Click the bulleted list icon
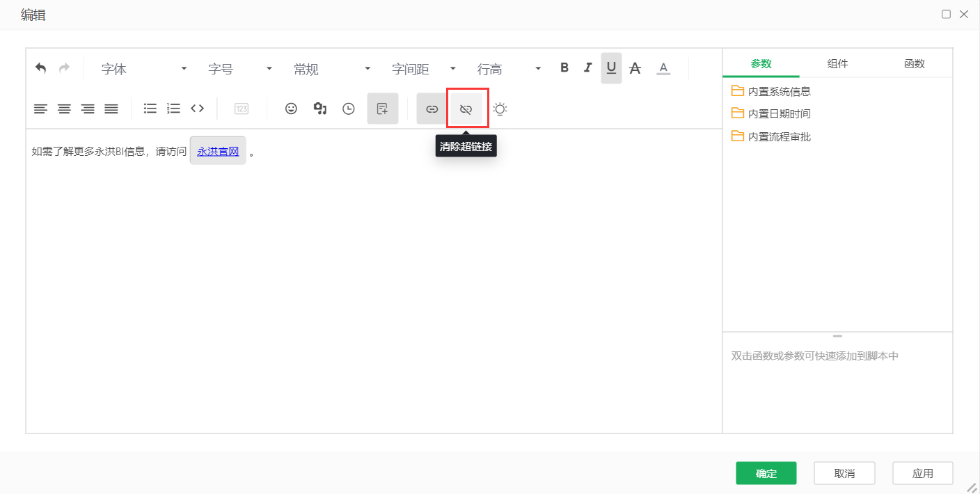The image size is (980, 494). 150,109
